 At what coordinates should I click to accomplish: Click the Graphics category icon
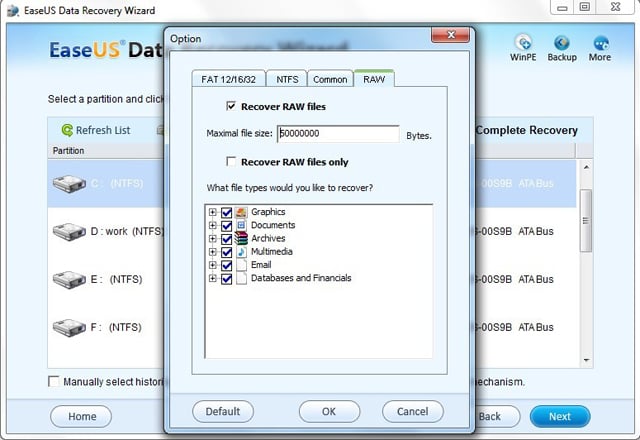coord(241,212)
